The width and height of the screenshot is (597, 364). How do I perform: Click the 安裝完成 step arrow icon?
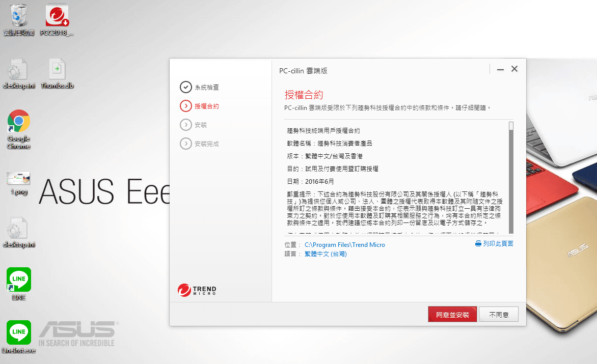pyautogui.click(x=186, y=144)
